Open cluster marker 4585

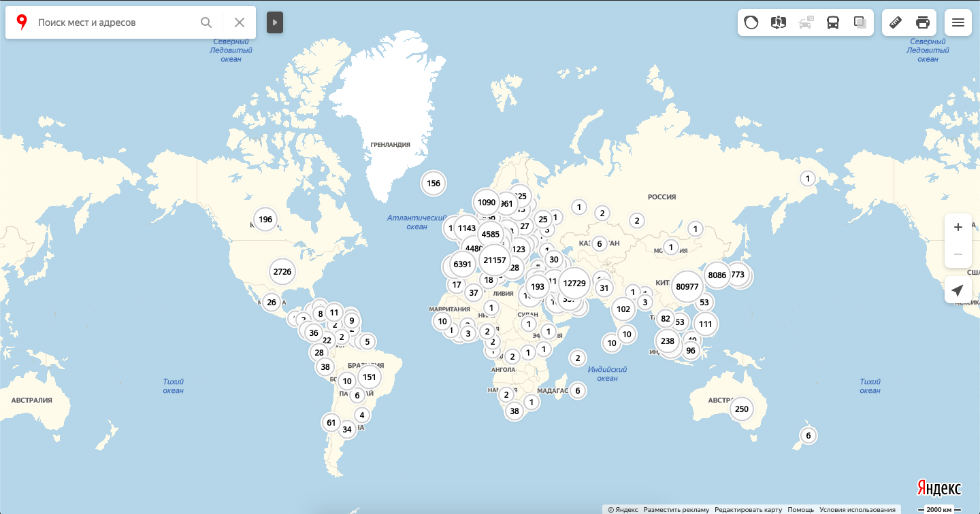(491, 235)
